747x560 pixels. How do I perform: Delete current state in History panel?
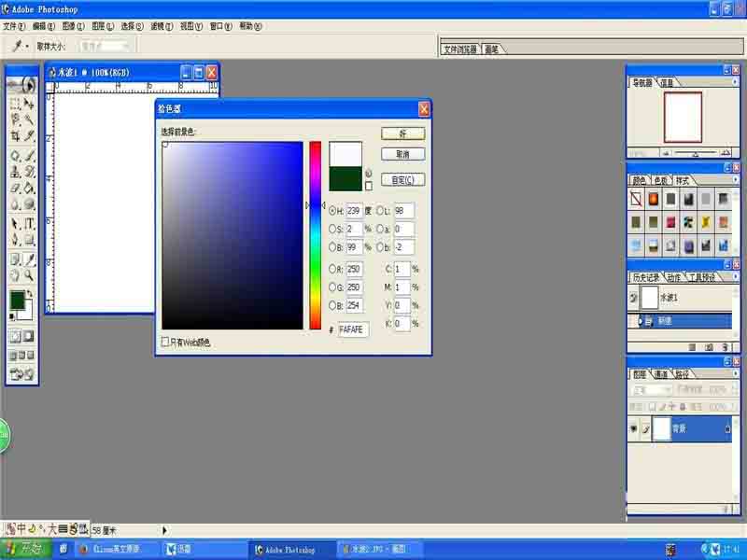[725, 347]
